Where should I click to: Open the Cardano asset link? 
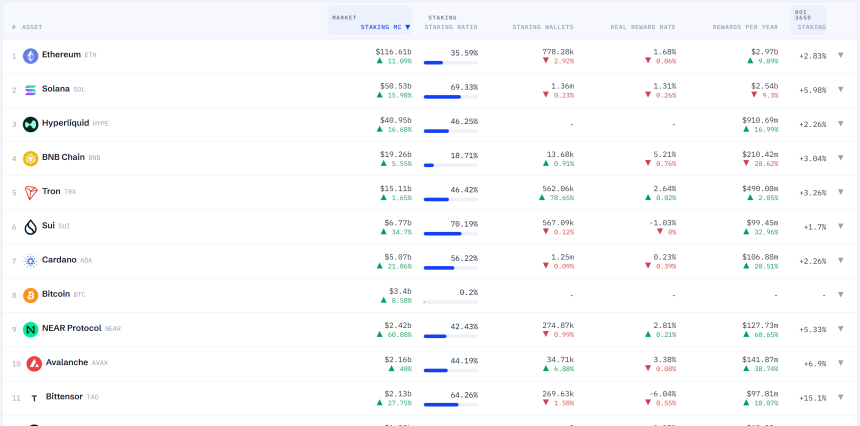tap(59, 260)
